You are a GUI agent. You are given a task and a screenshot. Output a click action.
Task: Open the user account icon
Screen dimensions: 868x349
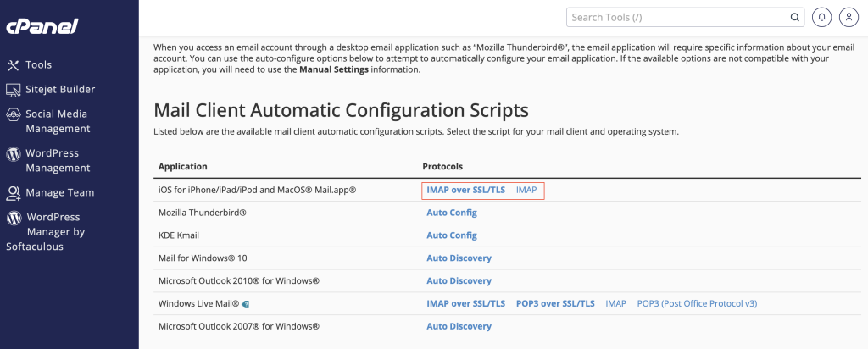[849, 18]
